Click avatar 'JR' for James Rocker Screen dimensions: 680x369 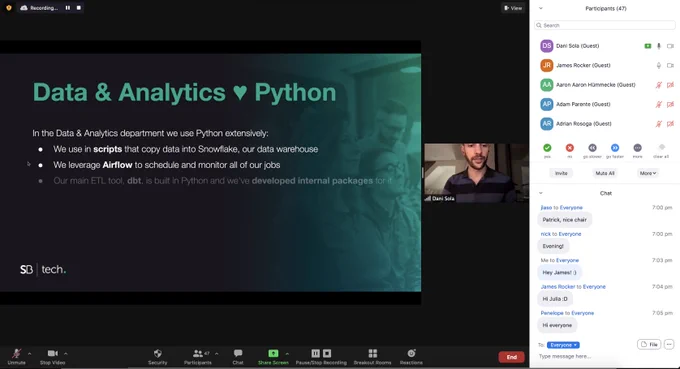coord(547,65)
